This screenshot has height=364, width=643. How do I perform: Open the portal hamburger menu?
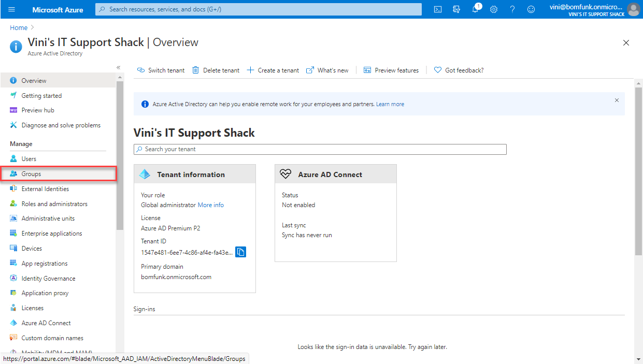[x=12, y=9]
